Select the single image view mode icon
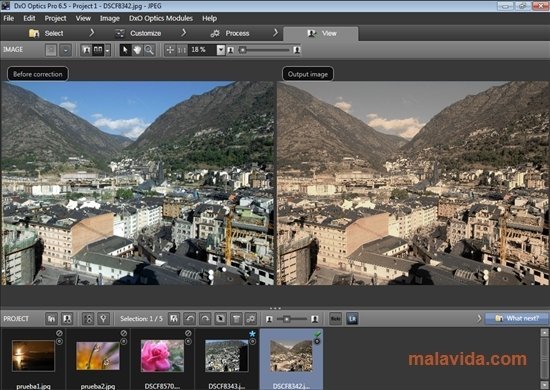The image size is (550, 390). click(86, 50)
